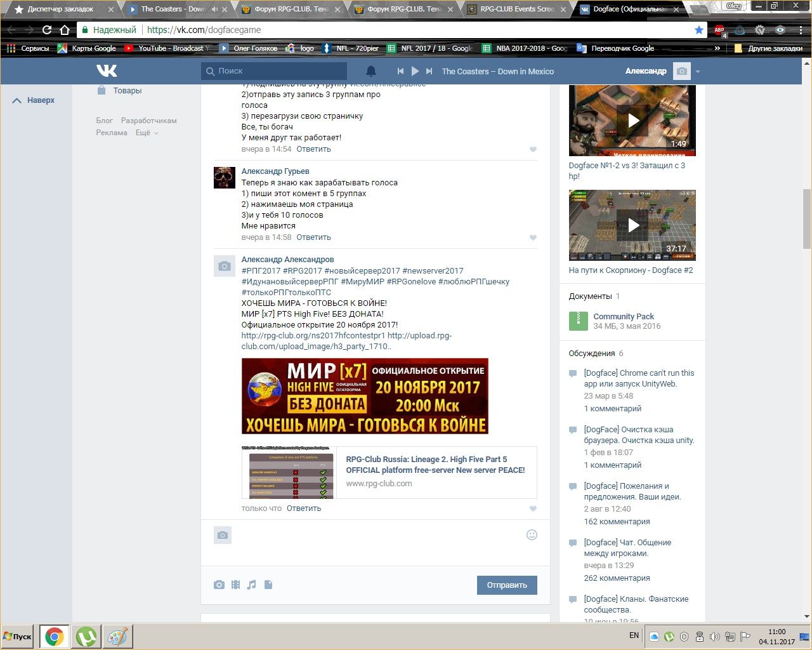Mute The Coasters browser tab audio

[x=214, y=9]
